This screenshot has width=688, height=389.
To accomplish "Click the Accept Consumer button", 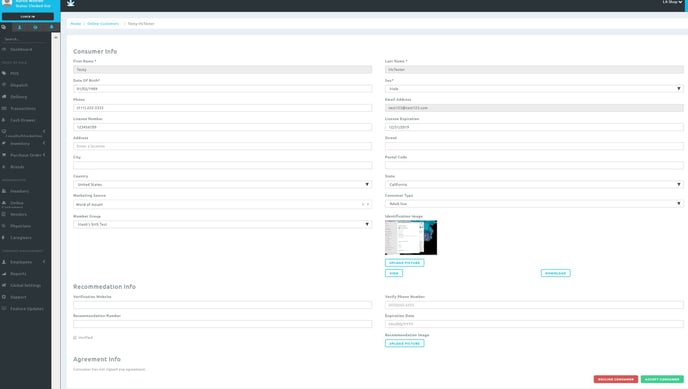I will 662,379.
